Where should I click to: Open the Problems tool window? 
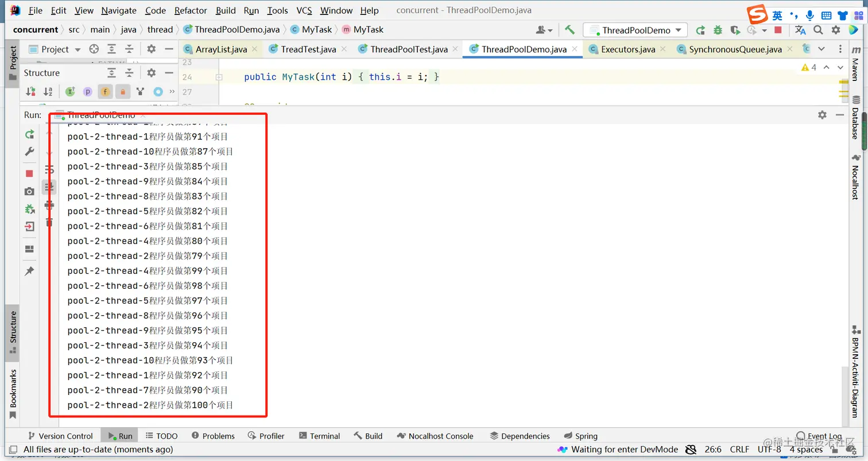(213, 436)
